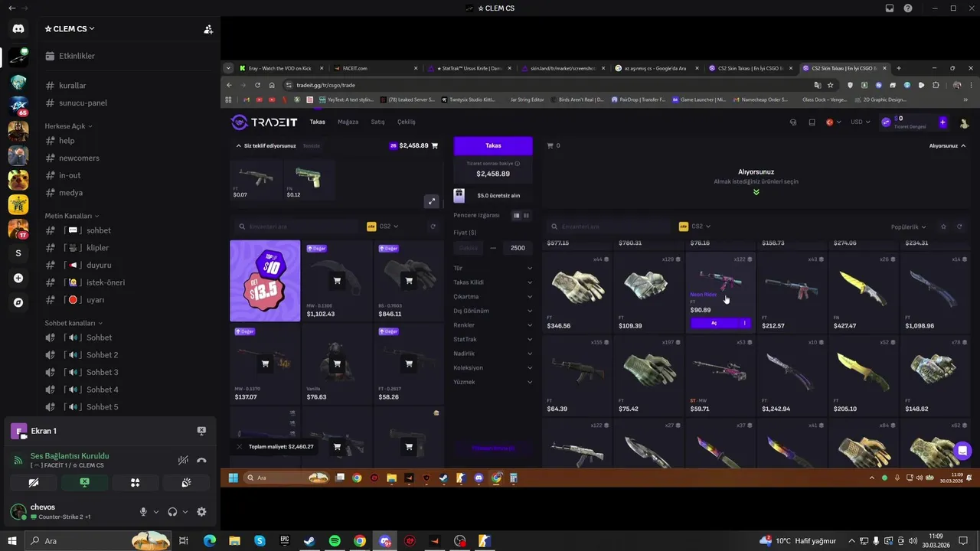Refresh site inventory with reload icon
The image size is (980, 551).
click(x=959, y=227)
